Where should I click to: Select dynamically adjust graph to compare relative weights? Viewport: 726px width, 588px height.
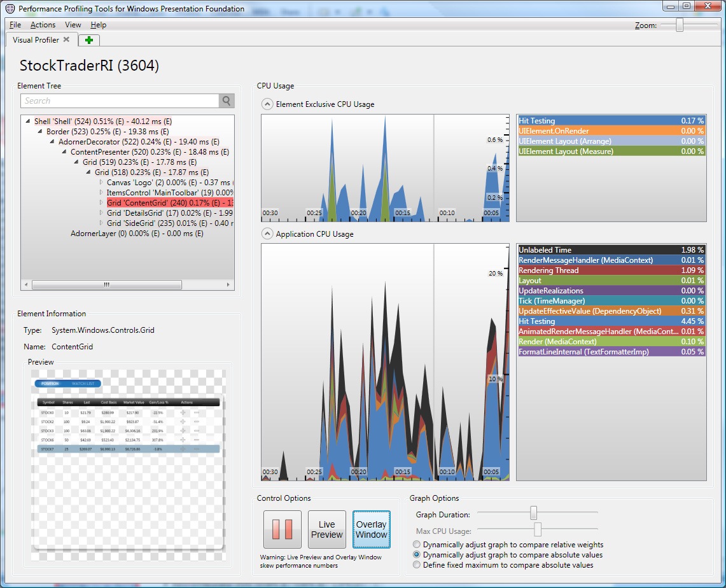417,545
